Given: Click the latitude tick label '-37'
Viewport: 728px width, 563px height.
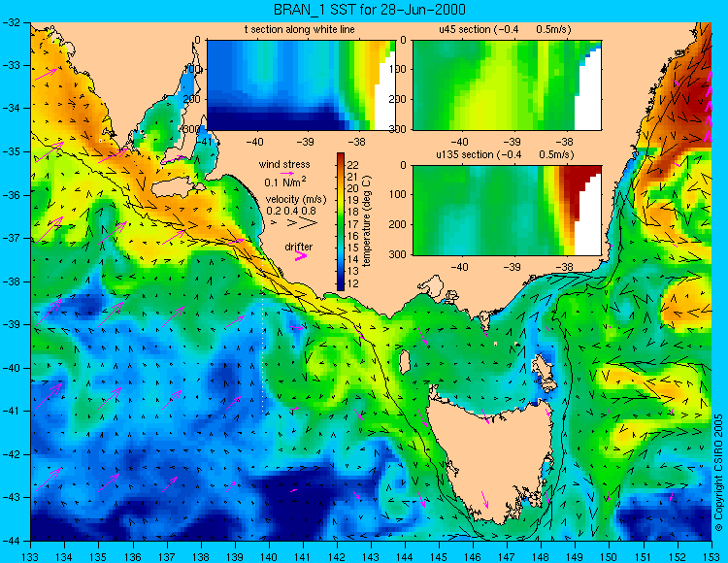Looking at the screenshot, I should point(11,238).
